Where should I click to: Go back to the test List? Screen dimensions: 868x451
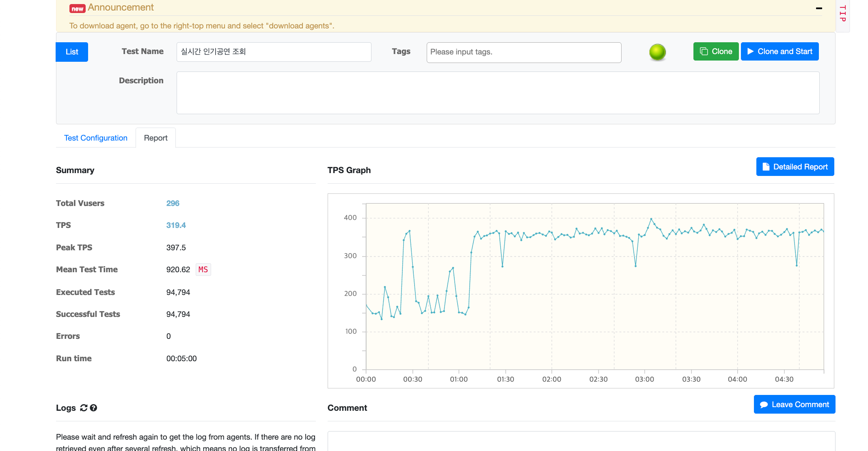72,52
